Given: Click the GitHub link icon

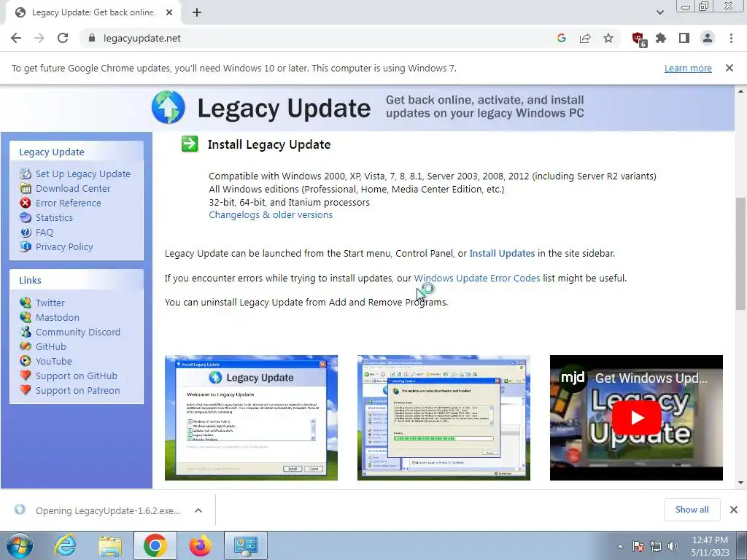Looking at the screenshot, I should 26,346.
